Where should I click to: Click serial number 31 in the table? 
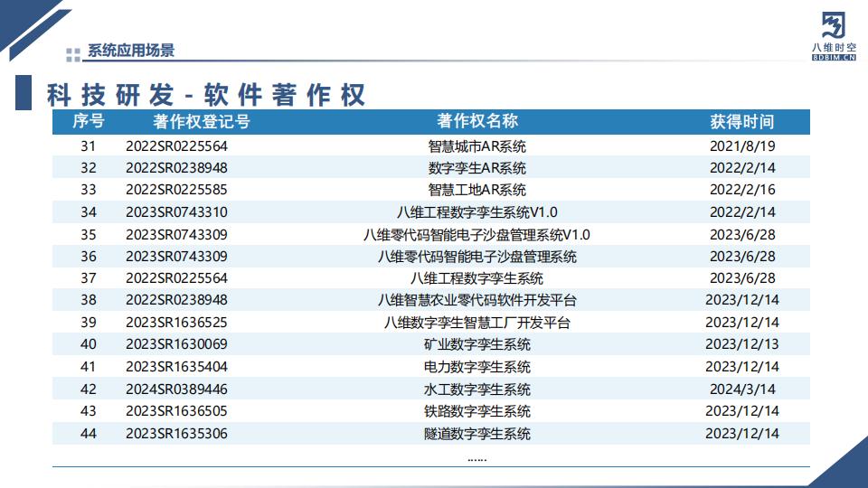tap(89, 146)
